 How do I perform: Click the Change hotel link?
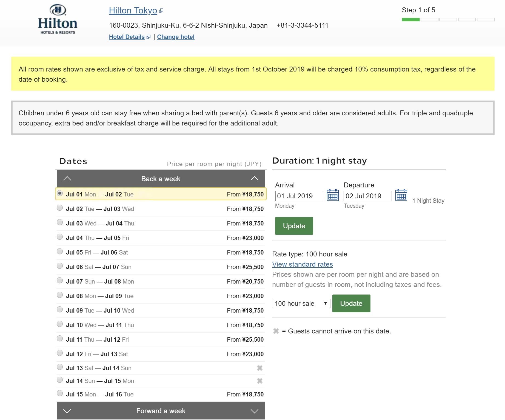point(176,37)
